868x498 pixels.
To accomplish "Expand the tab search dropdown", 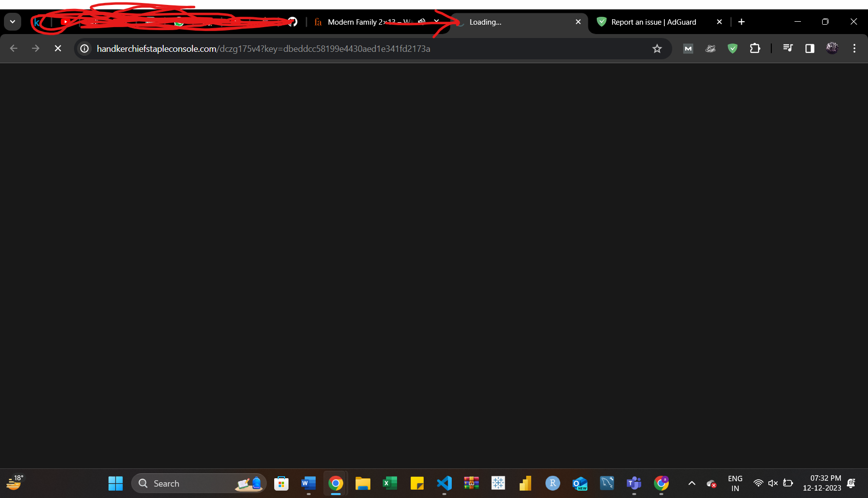I will click(x=12, y=22).
